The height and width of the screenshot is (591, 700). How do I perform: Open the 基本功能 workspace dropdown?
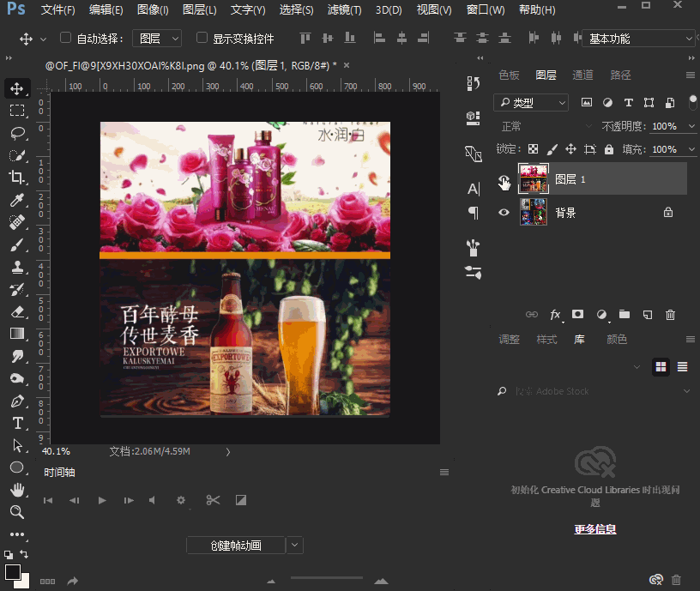click(x=639, y=38)
